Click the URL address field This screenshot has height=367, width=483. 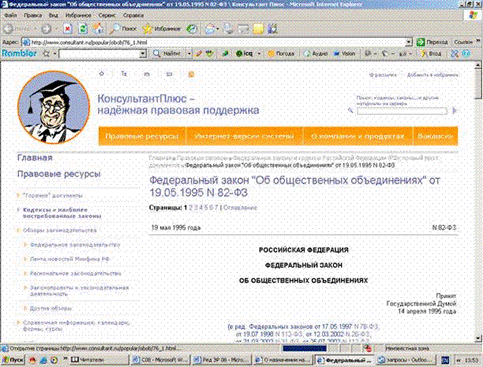213,42
